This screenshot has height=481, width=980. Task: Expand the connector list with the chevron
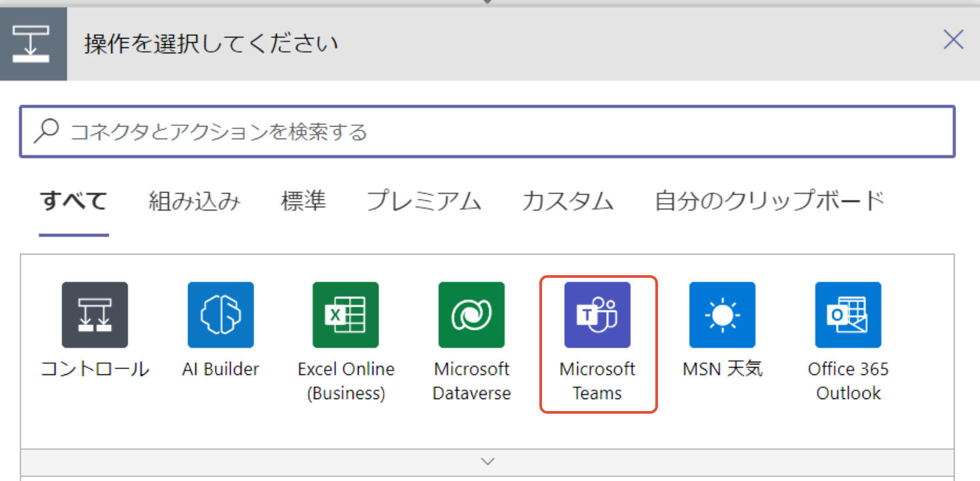488,461
